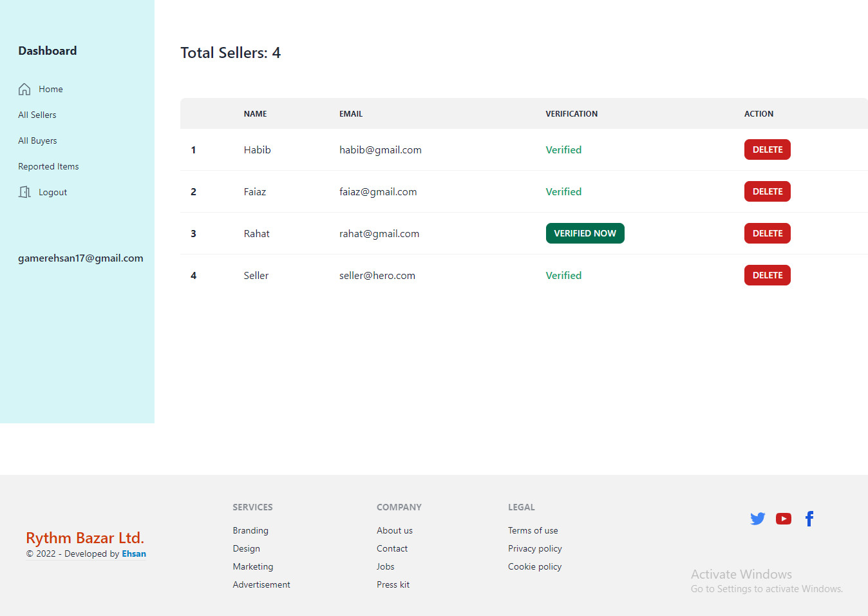Visit the About us link

[x=394, y=530]
